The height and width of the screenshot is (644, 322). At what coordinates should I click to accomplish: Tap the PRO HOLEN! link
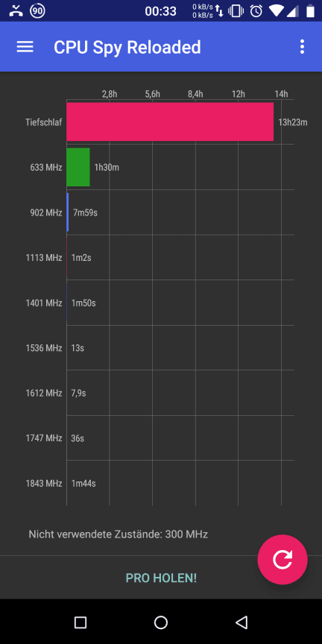(161, 578)
